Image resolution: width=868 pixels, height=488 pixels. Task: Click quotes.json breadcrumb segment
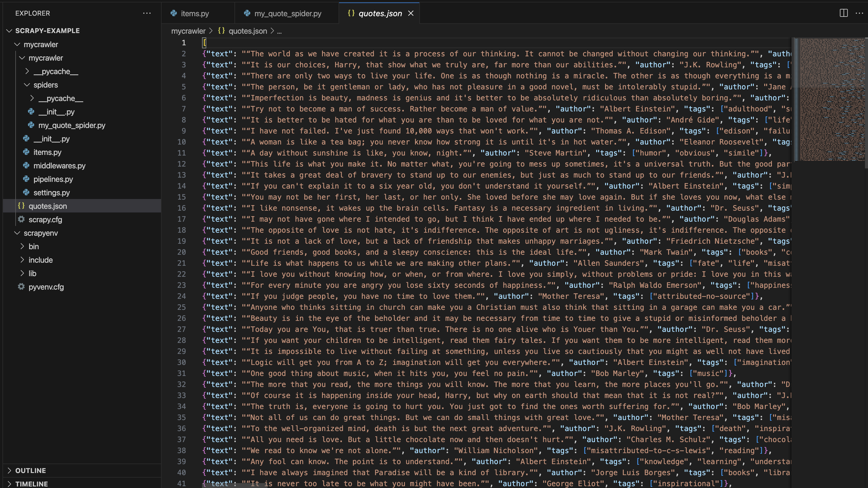coord(248,31)
